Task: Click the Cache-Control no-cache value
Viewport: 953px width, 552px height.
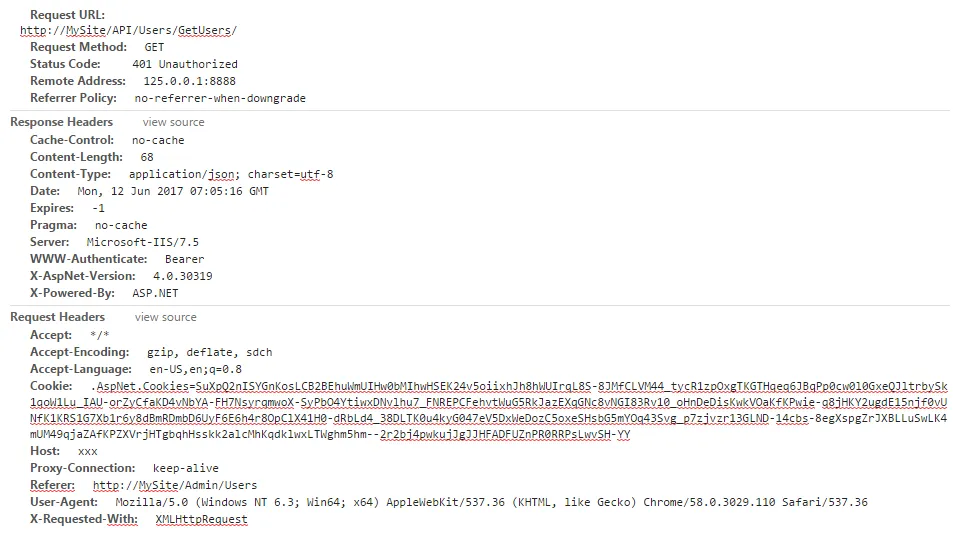Action: [158, 140]
